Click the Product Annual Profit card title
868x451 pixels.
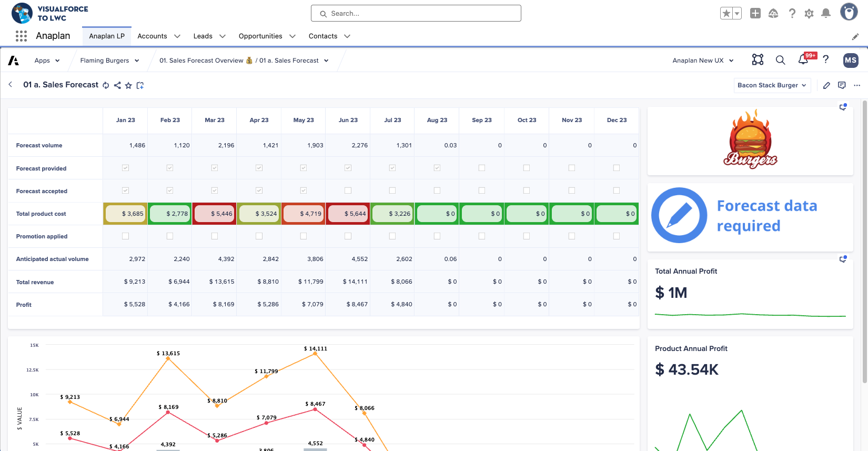pyautogui.click(x=691, y=348)
